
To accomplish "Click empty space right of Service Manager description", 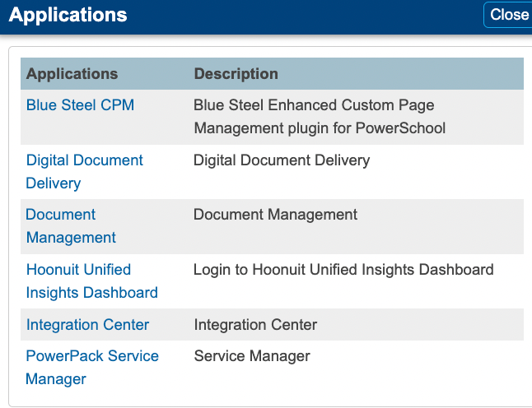I will [420, 367].
